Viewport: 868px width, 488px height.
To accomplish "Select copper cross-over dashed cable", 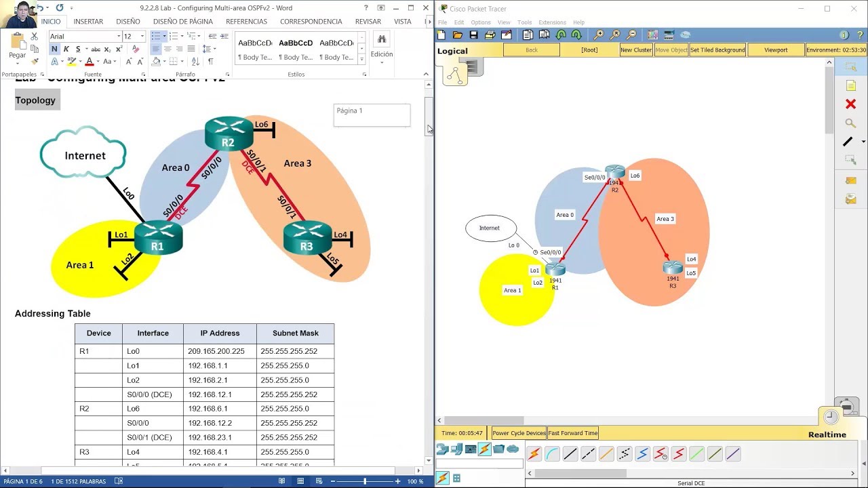I will (x=589, y=454).
